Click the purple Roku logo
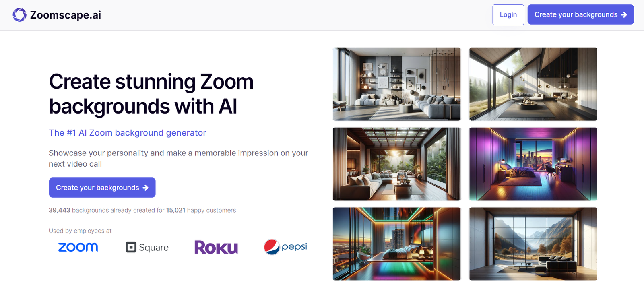 point(216,247)
